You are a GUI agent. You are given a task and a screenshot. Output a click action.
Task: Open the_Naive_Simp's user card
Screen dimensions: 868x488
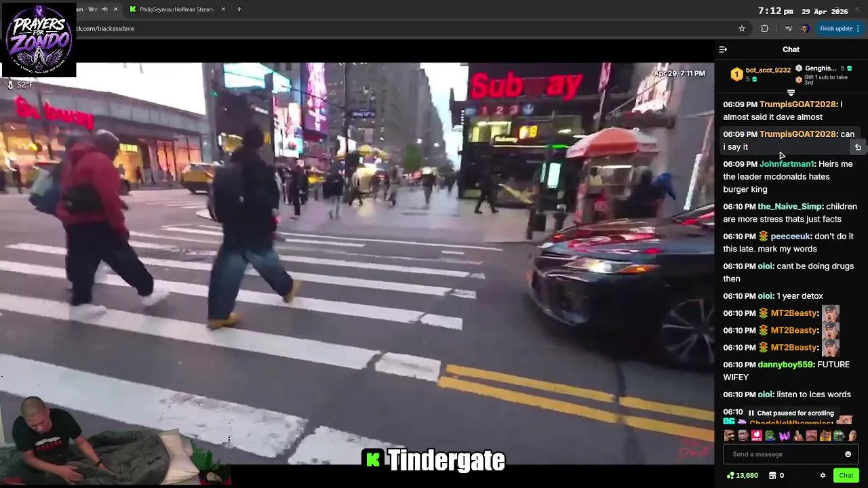click(790, 207)
